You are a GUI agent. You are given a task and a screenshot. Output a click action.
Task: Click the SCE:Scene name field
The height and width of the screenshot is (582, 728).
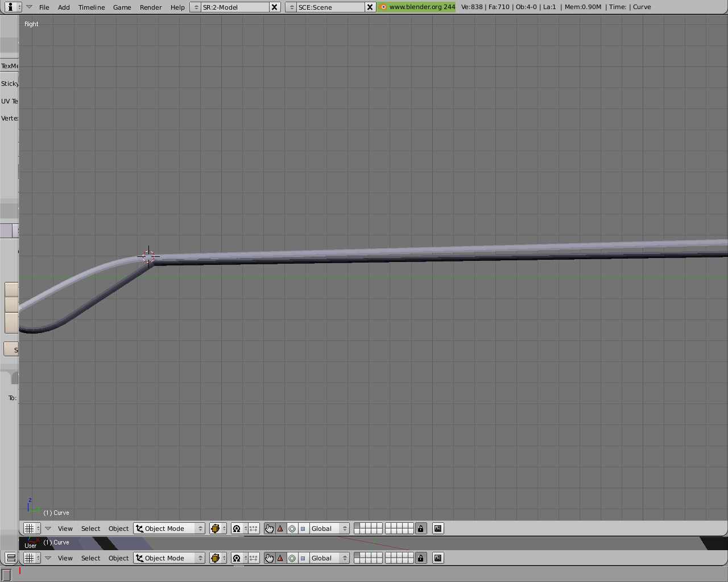click(330, 7)
